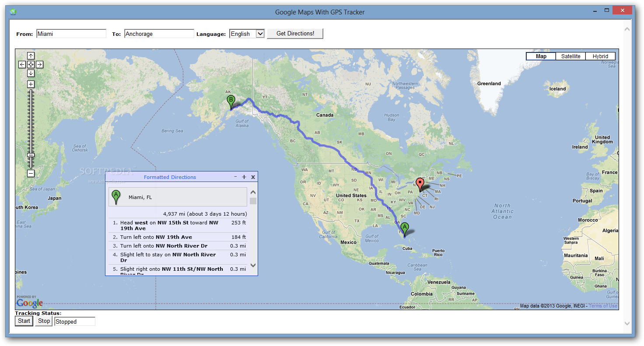Minimize the Formatted Directions panel
644x346 pixels.
[x=235, y=177]
